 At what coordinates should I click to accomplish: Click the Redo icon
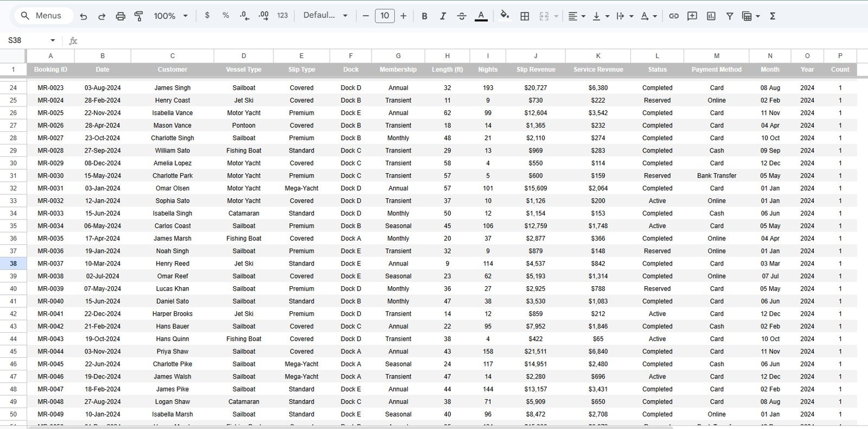tap(101, 16)
